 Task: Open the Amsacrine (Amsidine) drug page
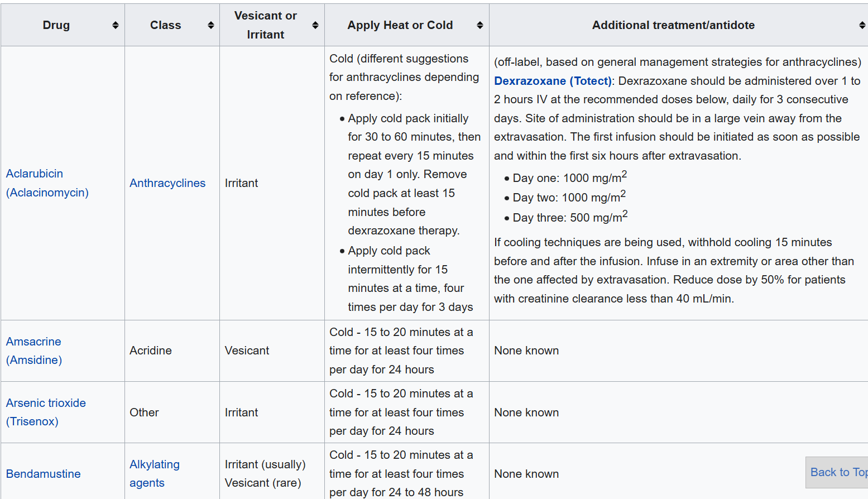(x=33, y=351)
